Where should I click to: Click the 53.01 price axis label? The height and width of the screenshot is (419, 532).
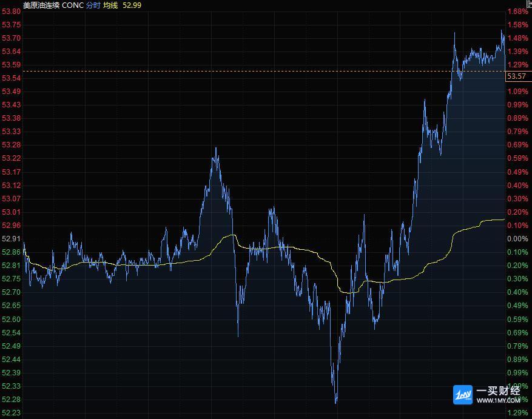[11, 212]
